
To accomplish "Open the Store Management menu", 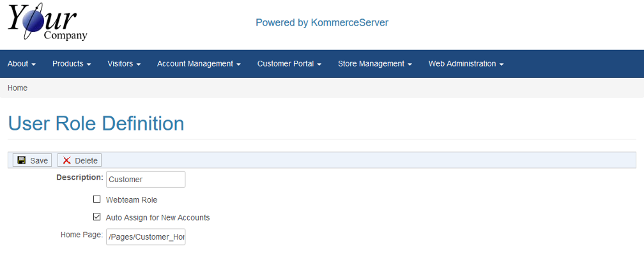I will 374,64.
